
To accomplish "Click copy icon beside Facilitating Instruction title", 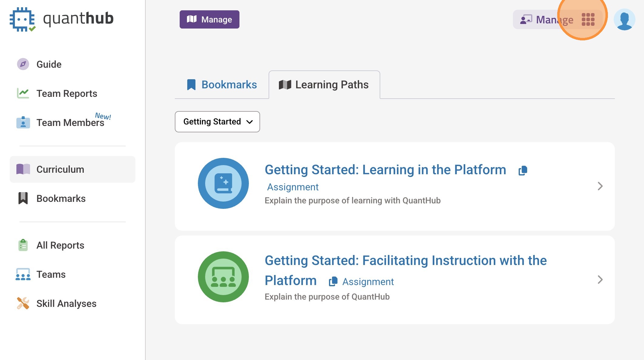I will (333, 281).
